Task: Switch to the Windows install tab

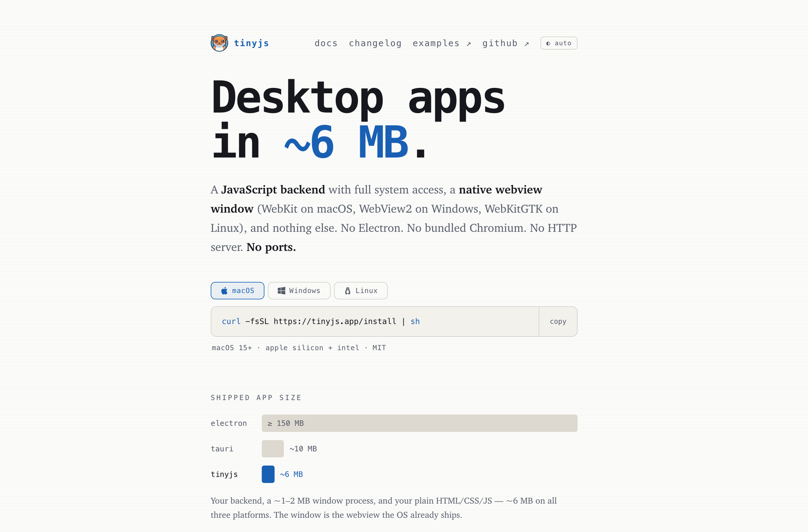Action: [299, 291]
